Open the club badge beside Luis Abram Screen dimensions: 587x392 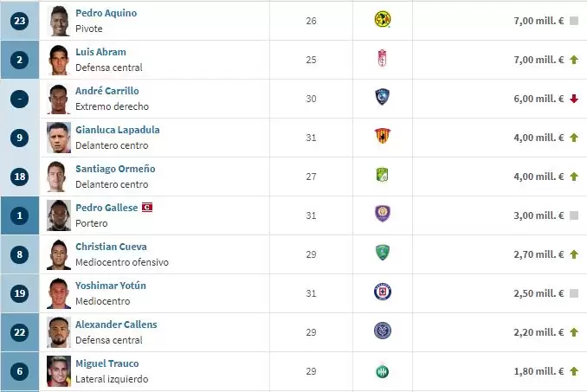point(382,59)
